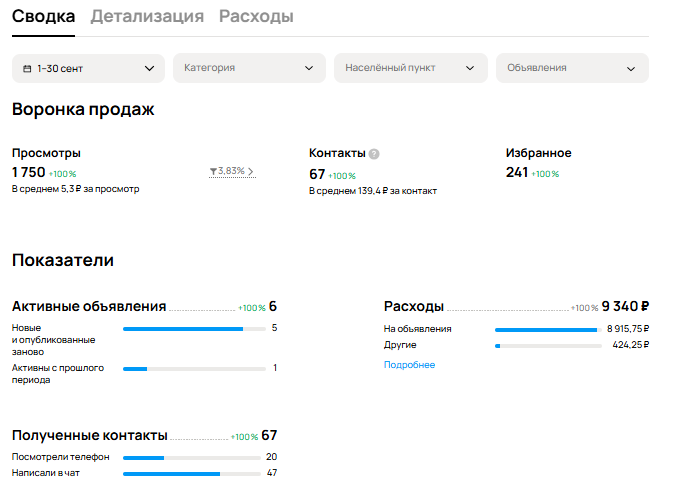The width and height of the screenshot is (677, 495).
Task: Expand the Категория filter dropdown
Action: [x=248, y=68]
